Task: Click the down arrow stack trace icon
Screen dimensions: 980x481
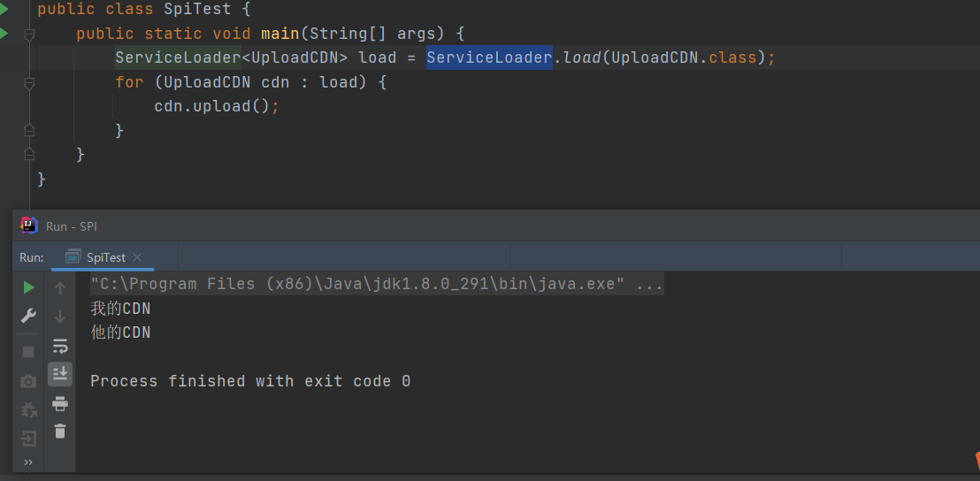Action: pos(60,316)
